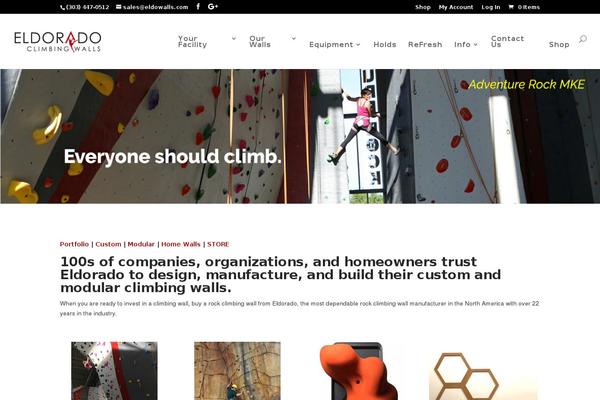This screenshot has width=600, height=400.
Task: Open the ReFresh menu item
Action: pyautogui.click(x=425, y=44)
